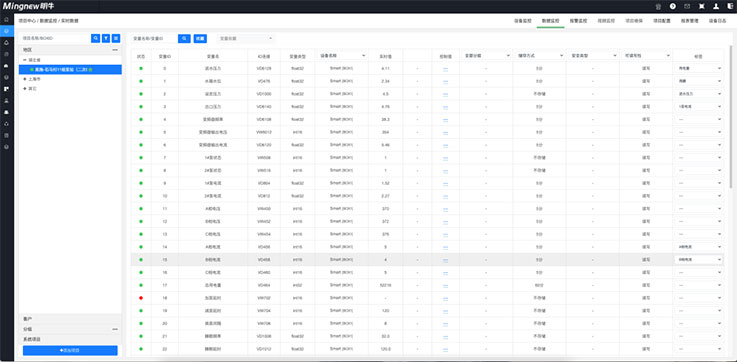Click the project search magnifier button
The width and height of the screenshot is (737, 362).
96,38
